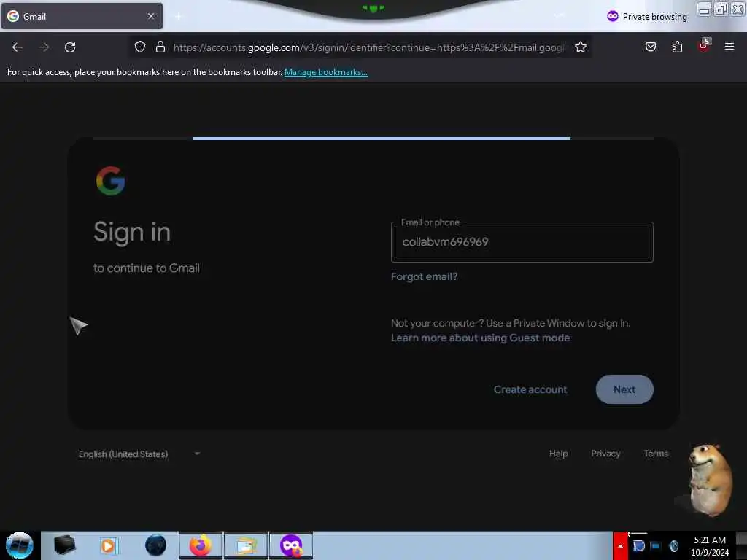Open a new tab with plus button
747x560 pixels.
(x=178, y=17)
